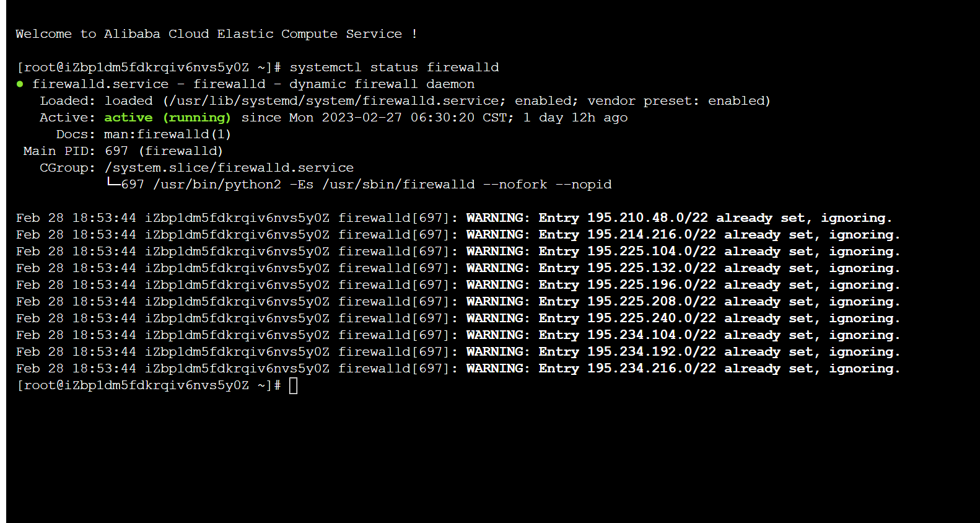This screenshot has width=980, height=523.
Task: Click the 'systemctl status firewalld' command text
Action: pos(394,68)
